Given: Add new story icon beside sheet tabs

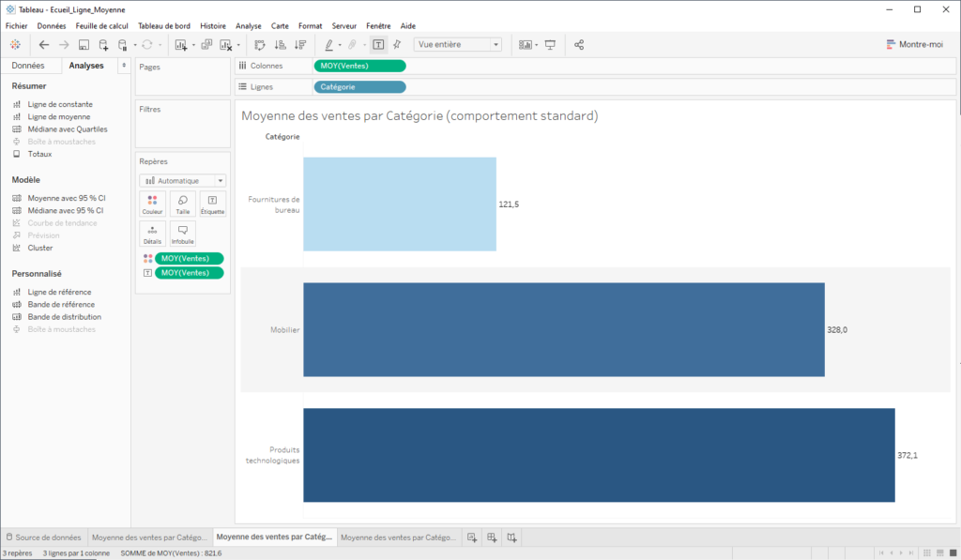Looking at the screenshot, I should coord(511,537).
